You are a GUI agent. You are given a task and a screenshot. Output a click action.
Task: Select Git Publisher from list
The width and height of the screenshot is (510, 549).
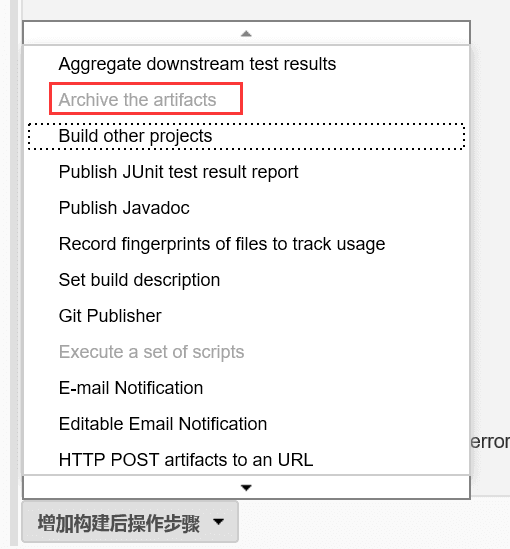click(110, 316)
